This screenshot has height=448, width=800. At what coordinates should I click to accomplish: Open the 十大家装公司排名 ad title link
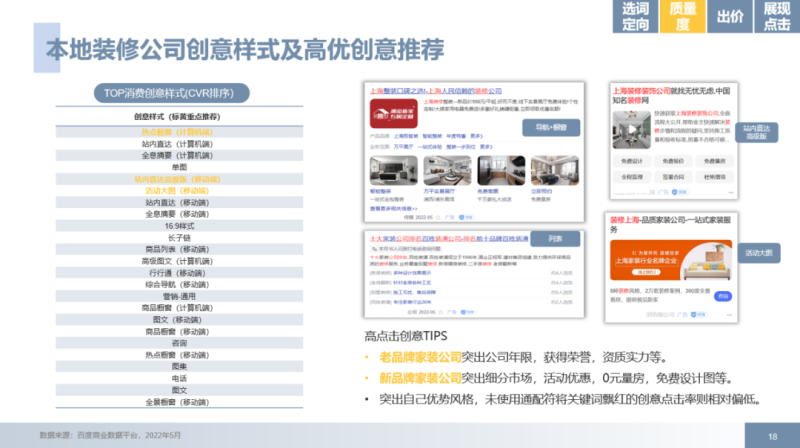point(449,238)
